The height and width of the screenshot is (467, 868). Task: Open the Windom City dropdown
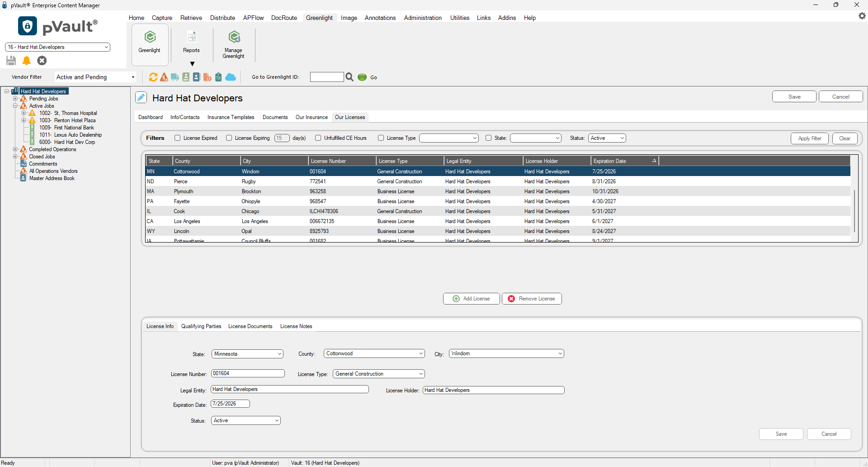506,353
